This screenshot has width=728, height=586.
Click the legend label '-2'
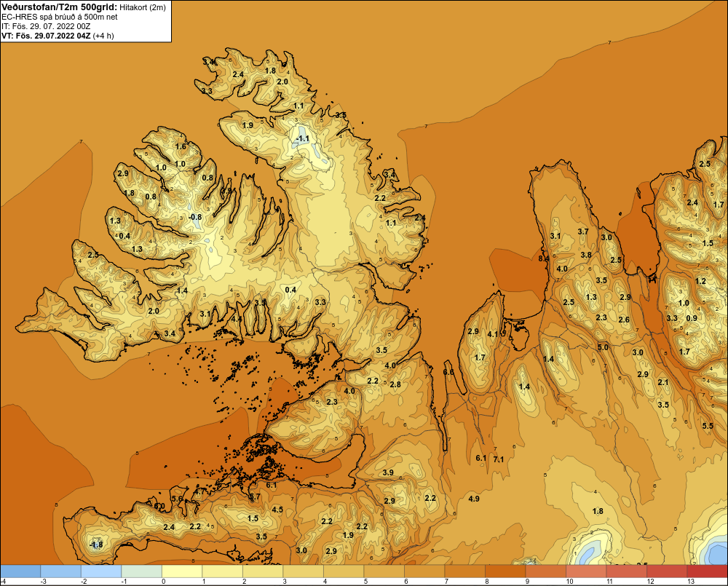84,582
